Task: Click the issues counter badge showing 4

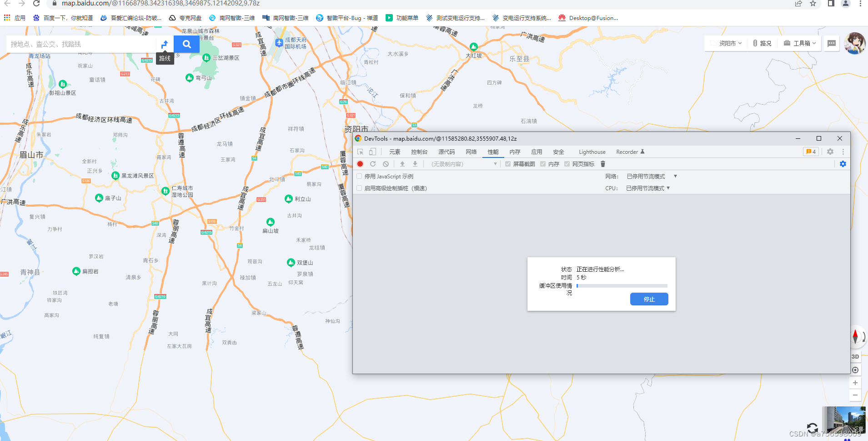Action: pyautogui.click(x=811, y=152)
